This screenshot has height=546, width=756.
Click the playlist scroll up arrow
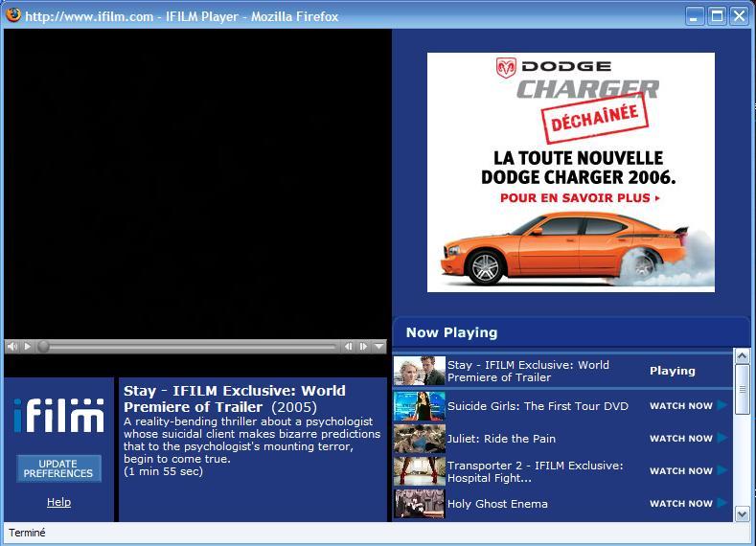tap(742, 355)
